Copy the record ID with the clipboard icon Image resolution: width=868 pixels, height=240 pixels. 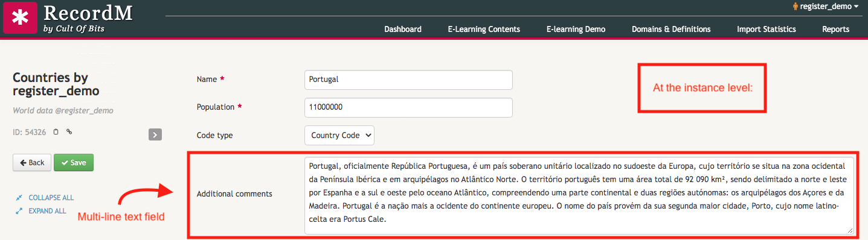click(56, 131)
